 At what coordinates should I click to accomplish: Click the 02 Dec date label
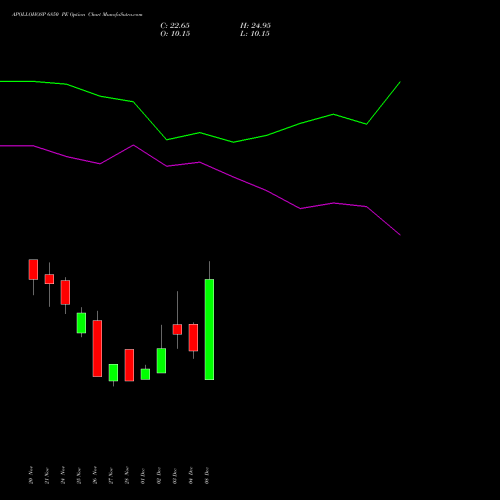[159, 475]
